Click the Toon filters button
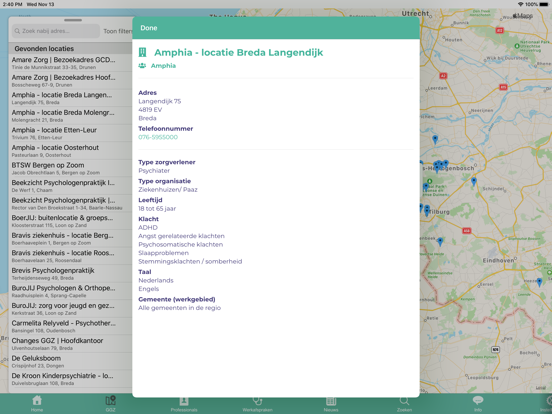The height and width of the screenshot is (414, 552). [118, 31]
